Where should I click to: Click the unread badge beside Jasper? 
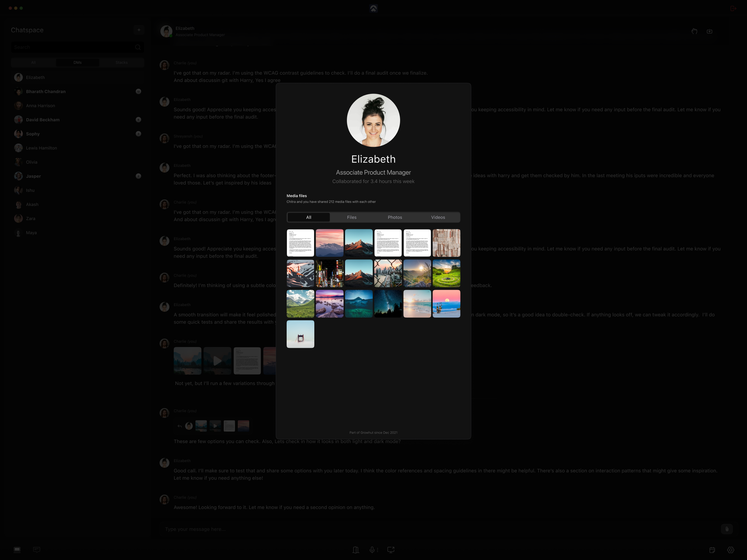point(138,176)
